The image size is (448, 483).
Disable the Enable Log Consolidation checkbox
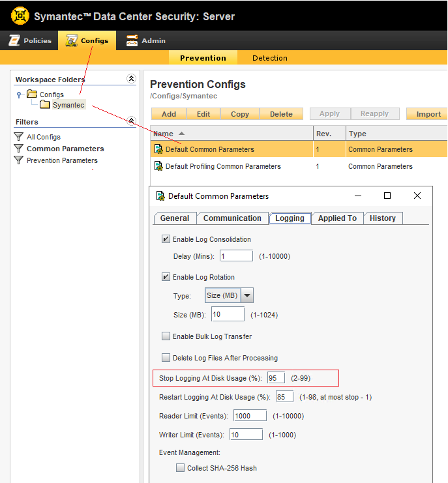click(166, 239)
